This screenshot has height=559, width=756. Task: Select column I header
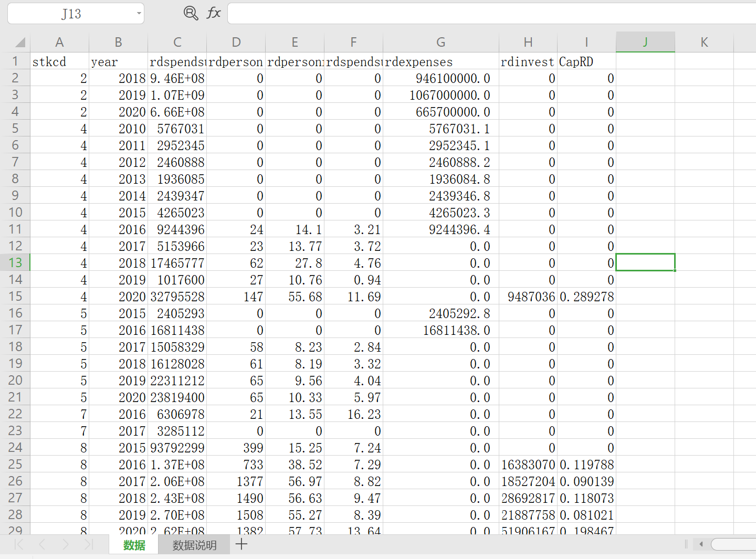tap(587, 43)
